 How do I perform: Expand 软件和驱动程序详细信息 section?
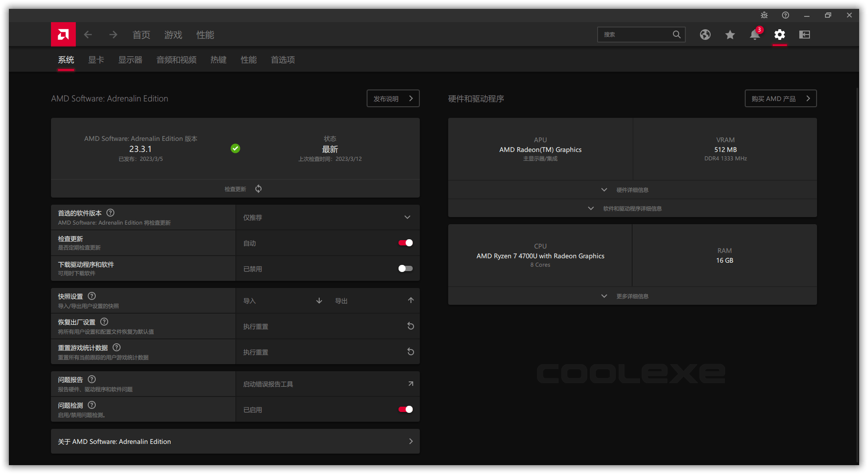[x=632, y=208]
